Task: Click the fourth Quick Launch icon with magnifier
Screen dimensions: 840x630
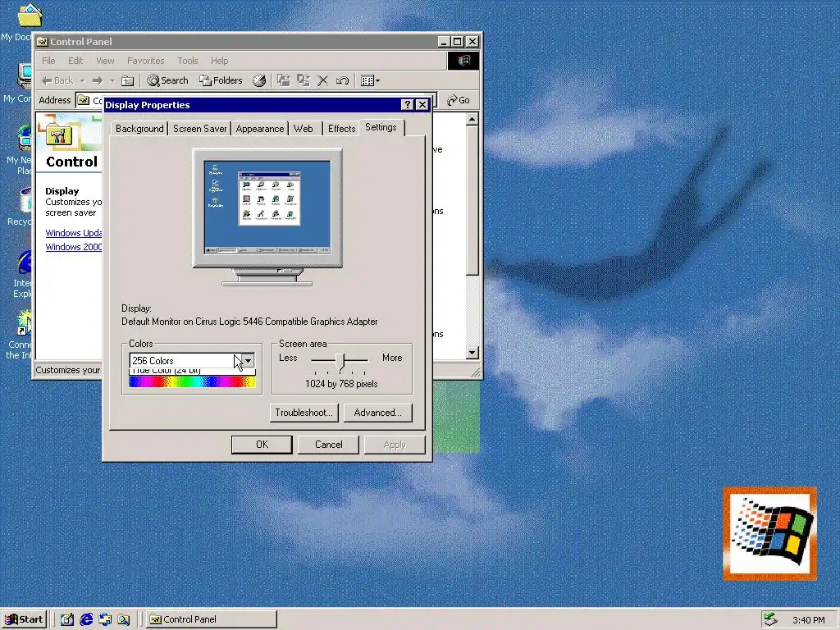Action: click(x=124, y=619)
